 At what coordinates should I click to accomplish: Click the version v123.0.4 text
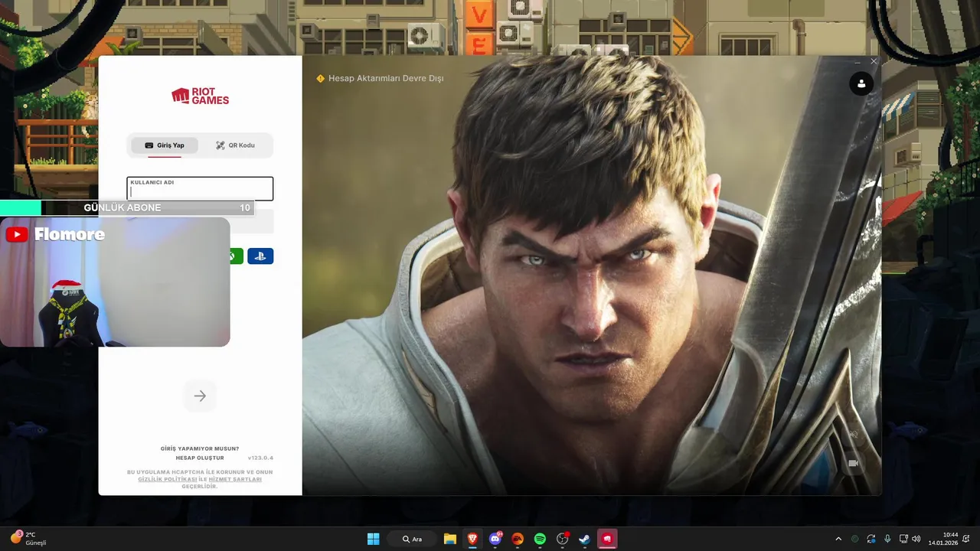point(260,458)
